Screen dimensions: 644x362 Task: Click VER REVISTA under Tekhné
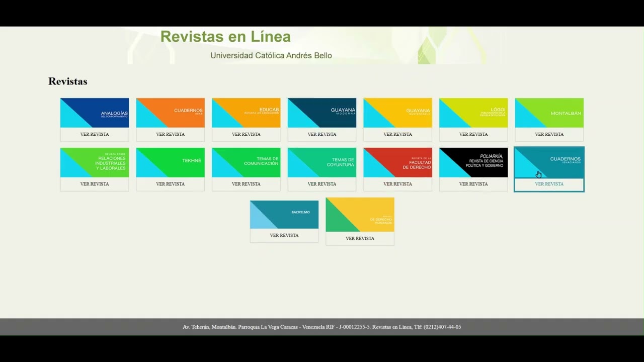[x=171, y=184]
